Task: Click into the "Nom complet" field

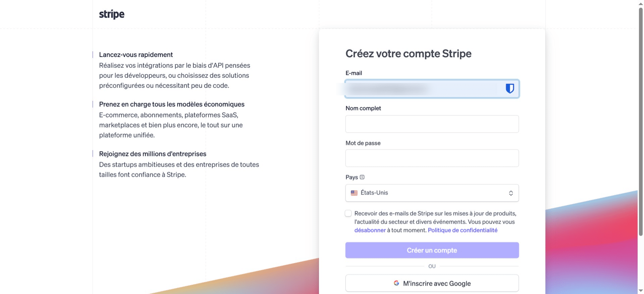Action: point(432,124)
